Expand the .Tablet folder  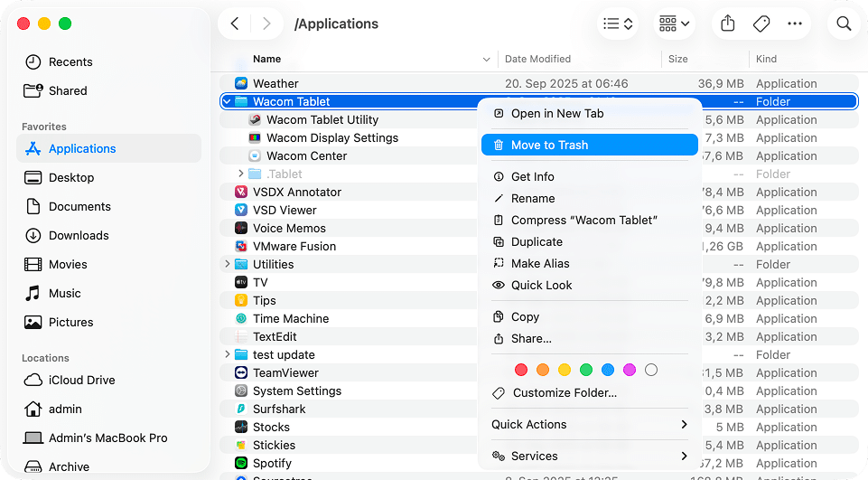(x=241, y=174)
